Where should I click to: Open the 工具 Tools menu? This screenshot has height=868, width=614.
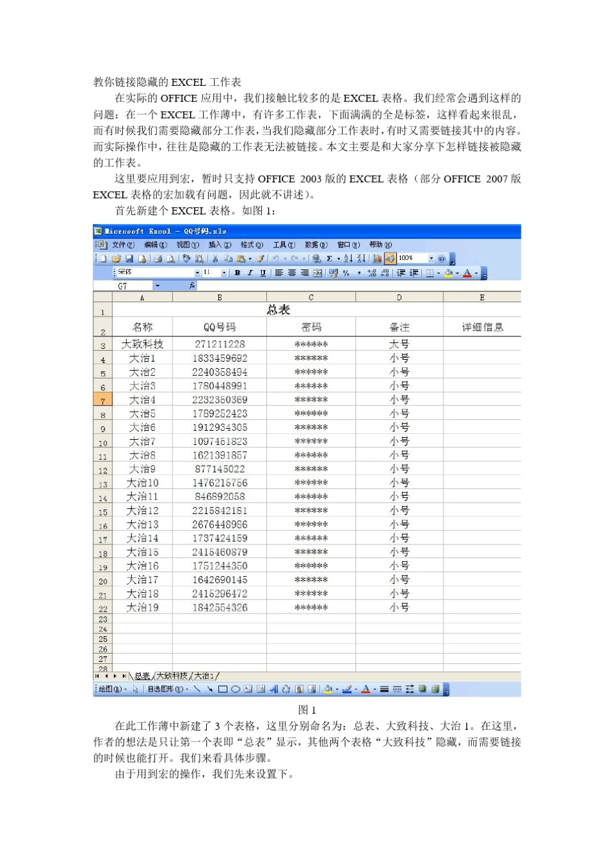coord(284,245)
